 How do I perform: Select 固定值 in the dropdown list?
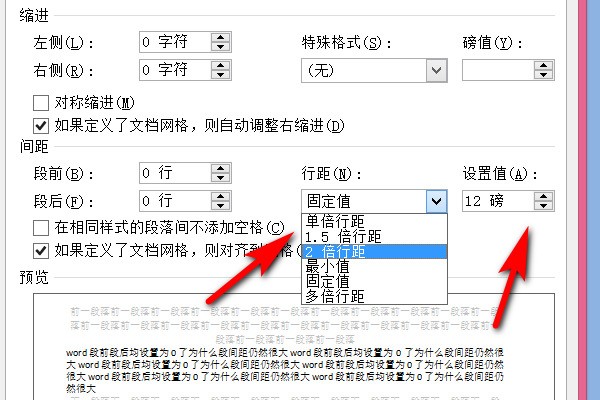(328, 281)
